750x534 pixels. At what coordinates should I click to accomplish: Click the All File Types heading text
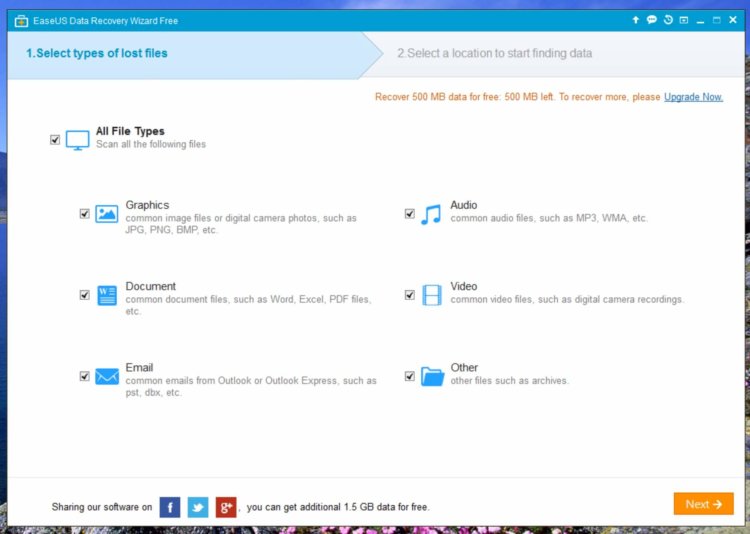pyautogui.click(x=130, y=131)
